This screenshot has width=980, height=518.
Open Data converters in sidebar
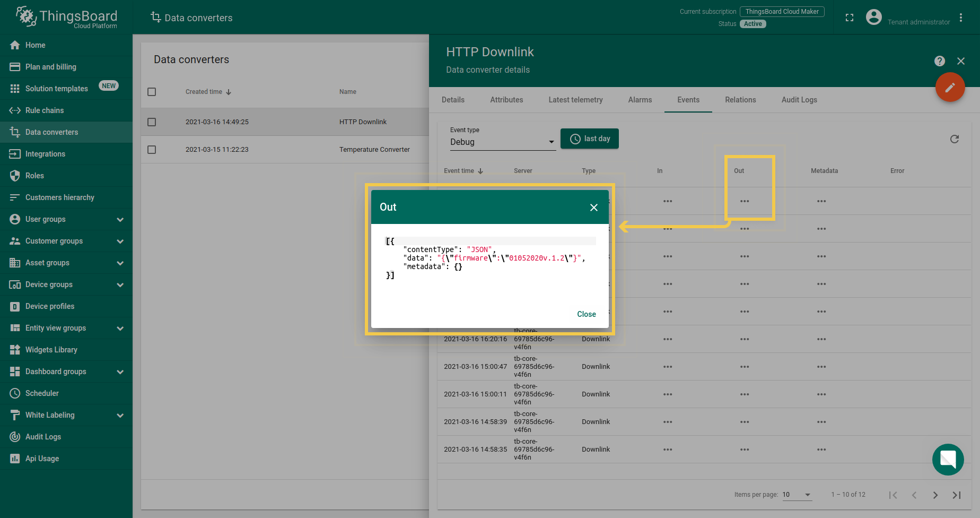click(x=66, y=132)
